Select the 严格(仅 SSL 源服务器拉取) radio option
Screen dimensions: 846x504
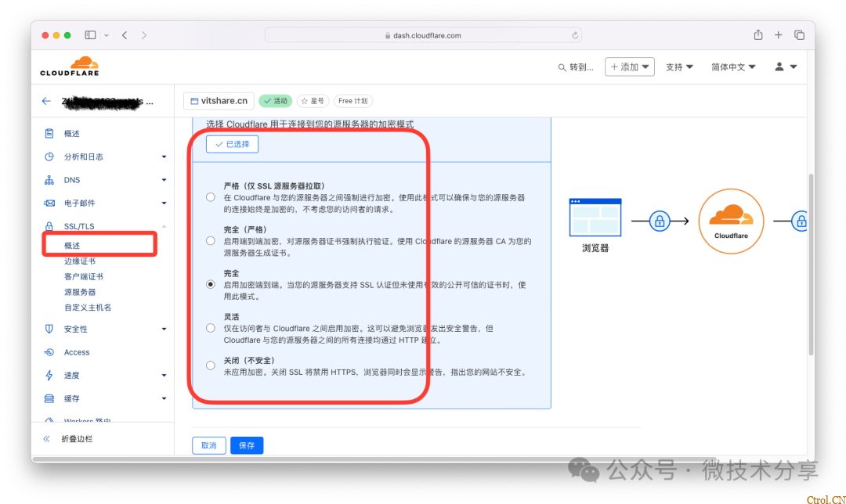click(211, 197)
